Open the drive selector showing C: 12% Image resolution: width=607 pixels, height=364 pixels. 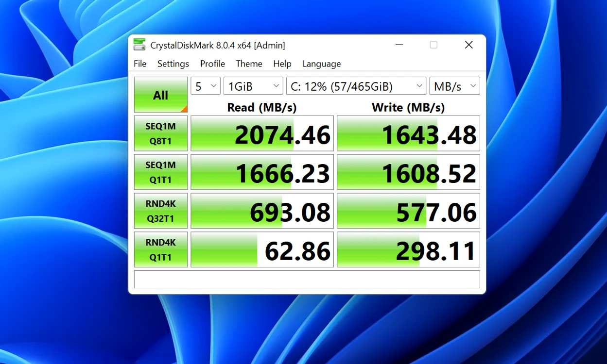356,86
